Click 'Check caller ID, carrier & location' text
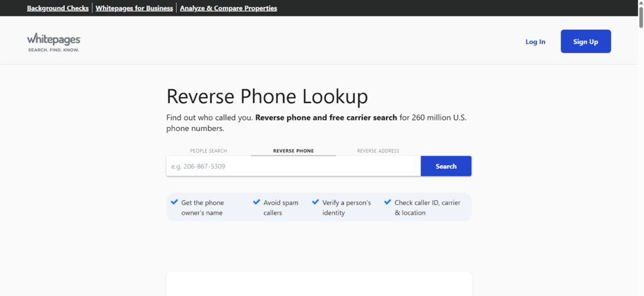This screenshot has height=296, width=644. coord(428,208)
